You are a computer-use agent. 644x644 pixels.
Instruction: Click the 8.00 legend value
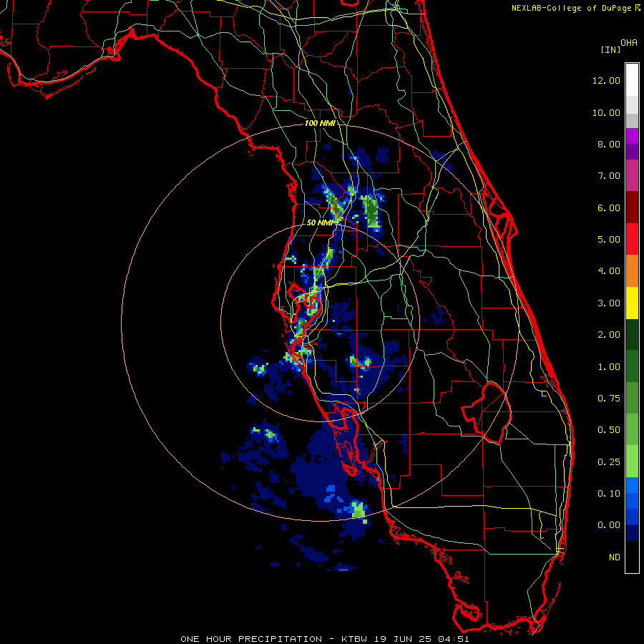pyautogui.click(x=609, y=144)
